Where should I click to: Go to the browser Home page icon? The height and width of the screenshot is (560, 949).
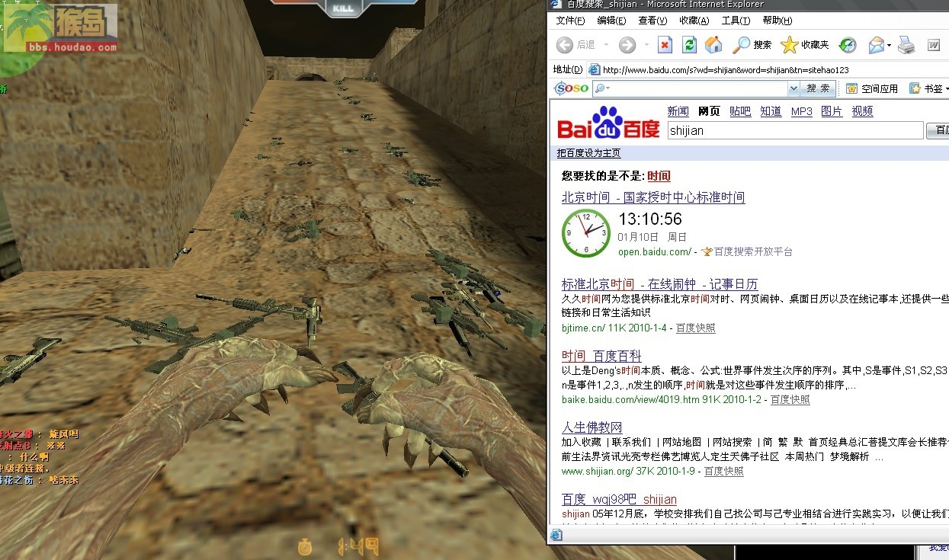click(x=713, y=45)
